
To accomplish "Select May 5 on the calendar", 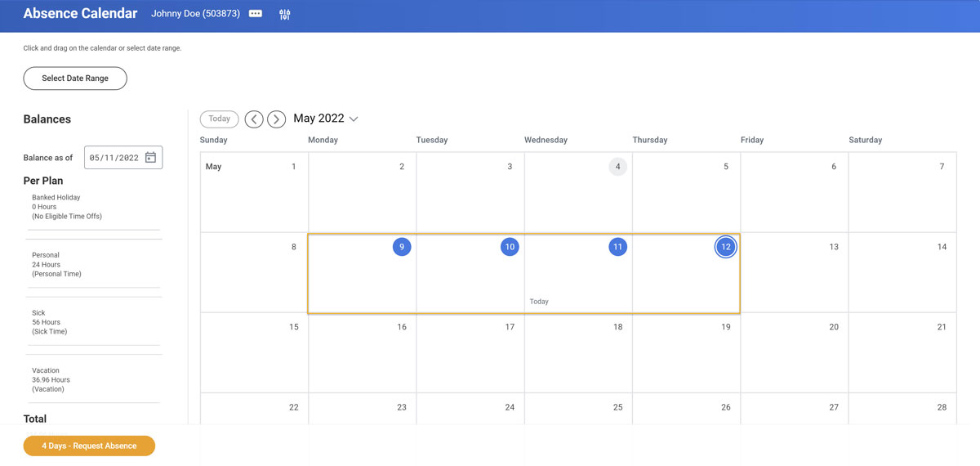I will (x=686, y=192).
